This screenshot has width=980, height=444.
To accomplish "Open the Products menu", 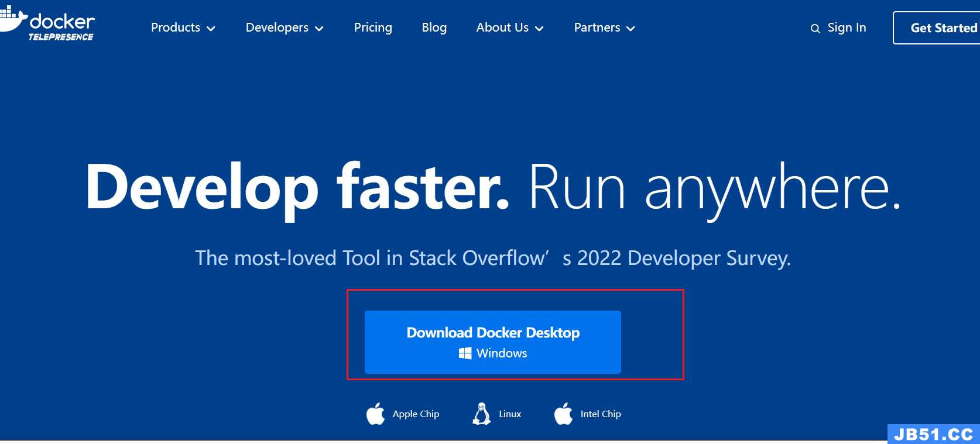I will (183, 27).
